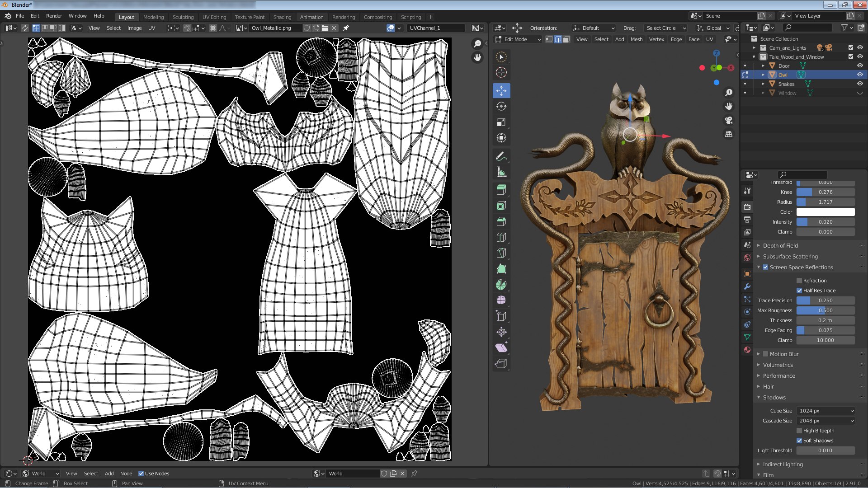Image resolution: width=868 pixels, height=488 pixels.
Task: Open the Render menu
Action: [x=54, y=16]
